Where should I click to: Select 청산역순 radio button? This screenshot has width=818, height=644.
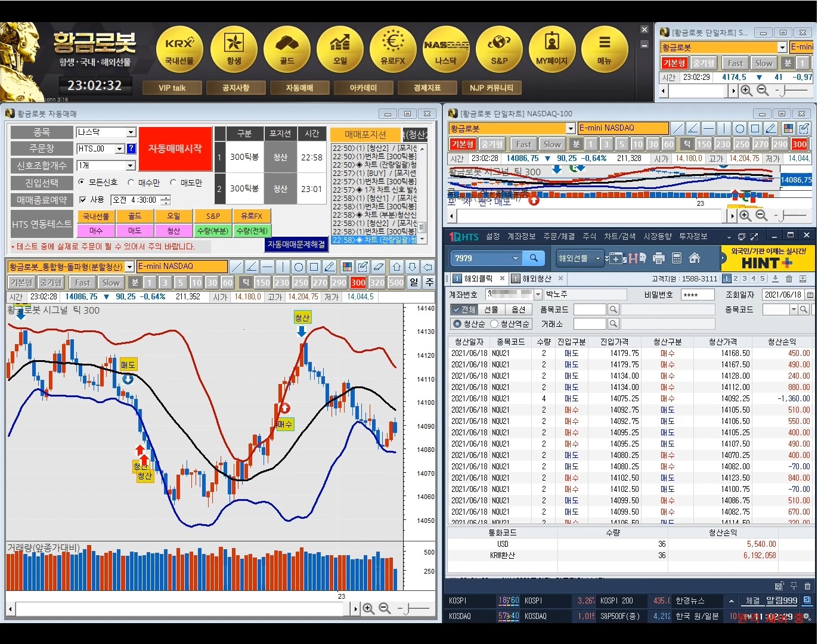point(494,324)
